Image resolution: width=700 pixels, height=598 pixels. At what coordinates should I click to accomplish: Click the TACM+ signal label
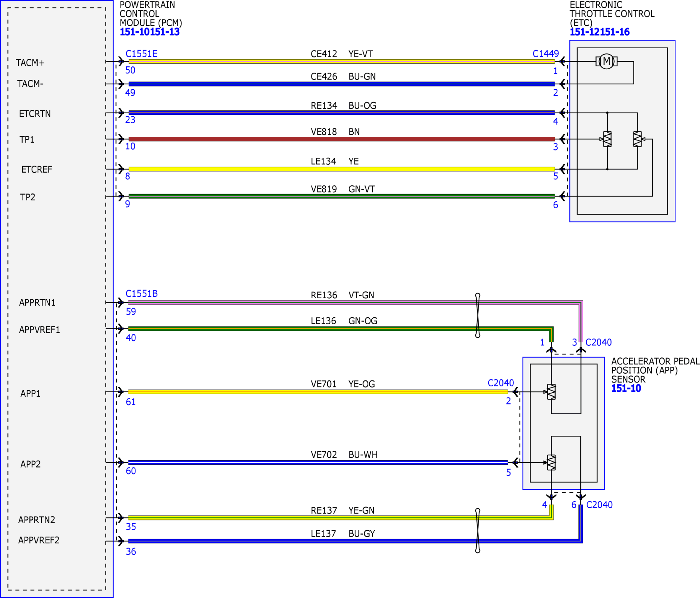point(30,63)
